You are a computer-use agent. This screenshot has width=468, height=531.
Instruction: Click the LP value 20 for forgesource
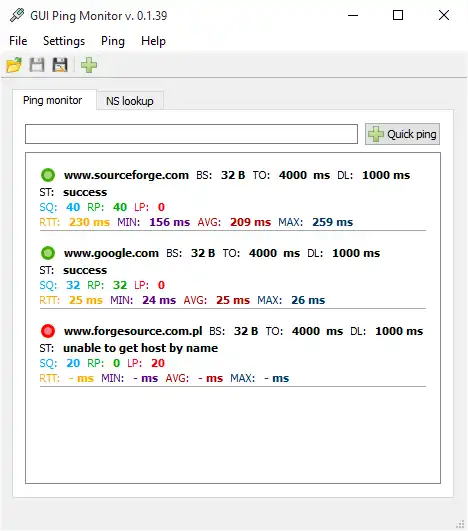pos(158,363)
